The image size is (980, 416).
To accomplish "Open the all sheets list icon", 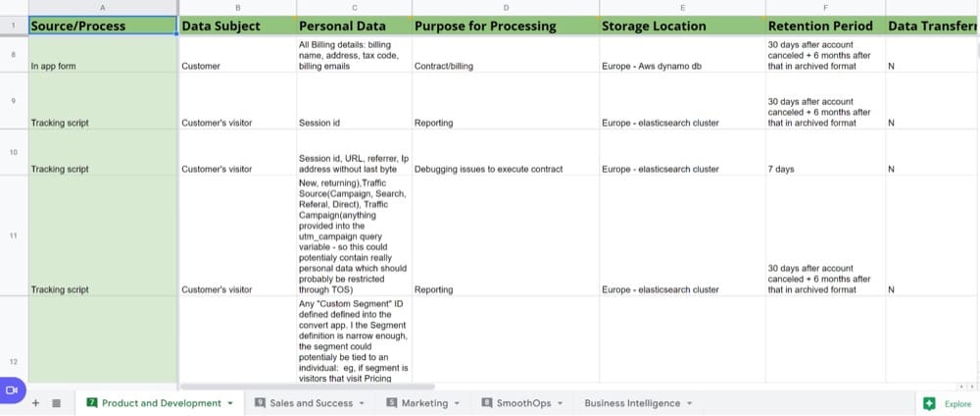I will [56, 403].
